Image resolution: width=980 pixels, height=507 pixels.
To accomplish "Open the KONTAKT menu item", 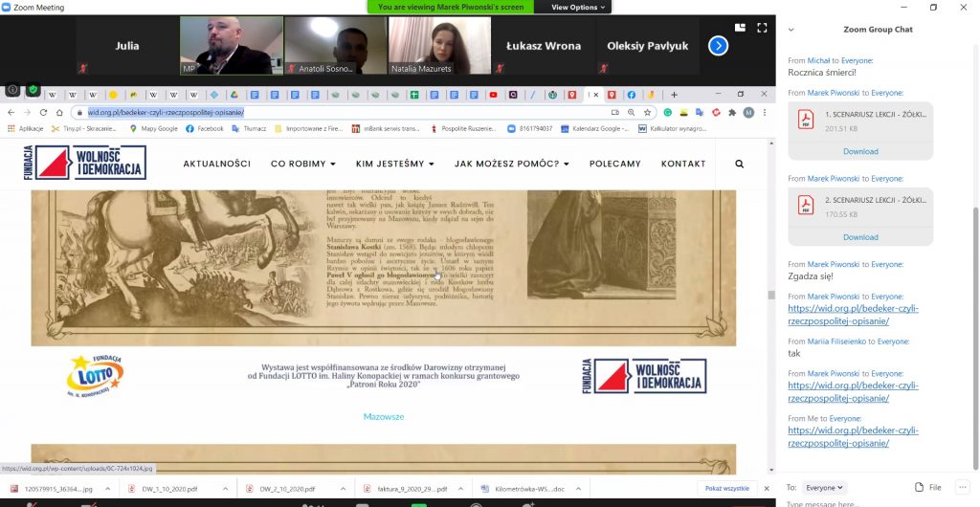I will [x=683, y=164].
